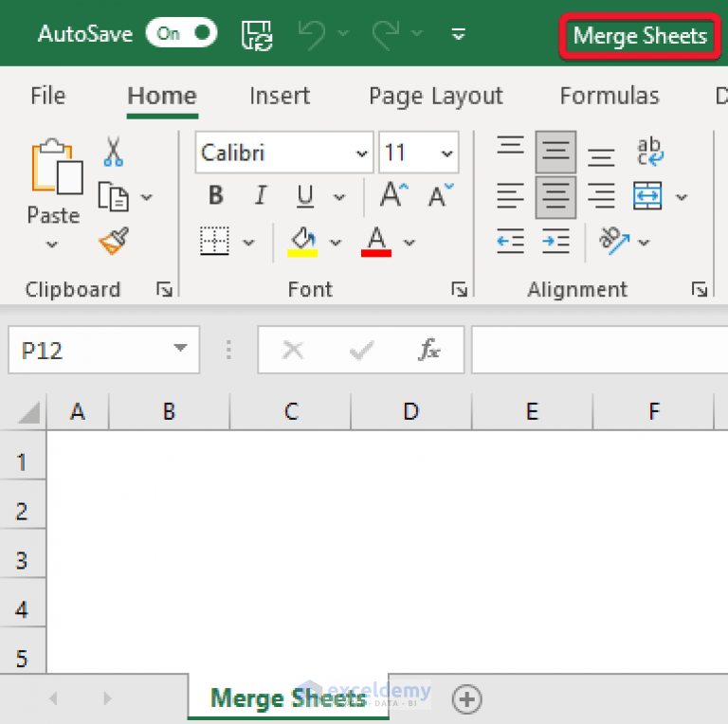Open Customize Quick Access Toolbar menu
Viewport: 728px width, 724px height.
458,34
